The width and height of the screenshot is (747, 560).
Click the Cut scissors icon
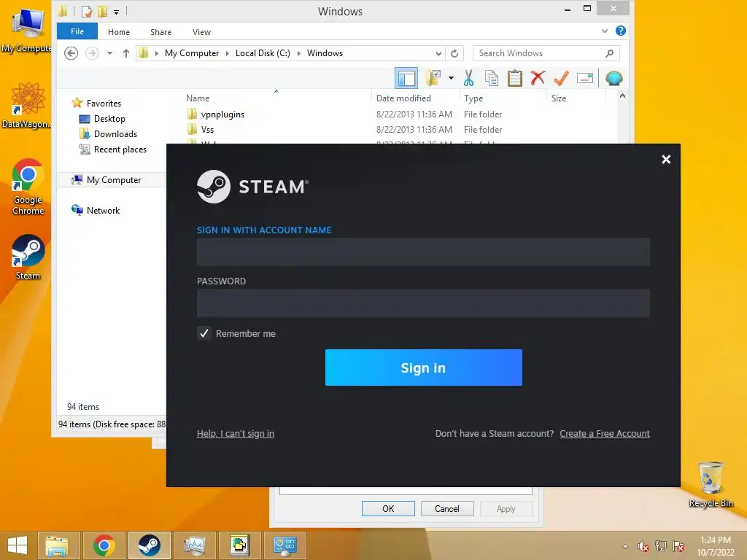[x=468, y=78]
